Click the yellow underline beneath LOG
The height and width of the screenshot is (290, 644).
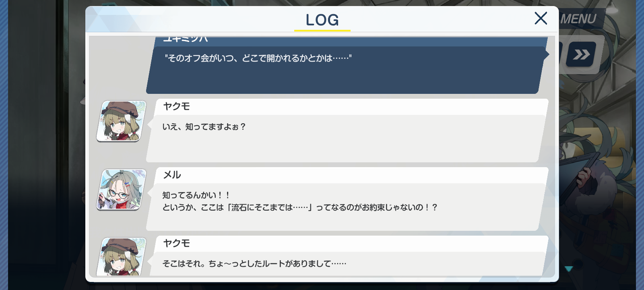coord(322,30)
